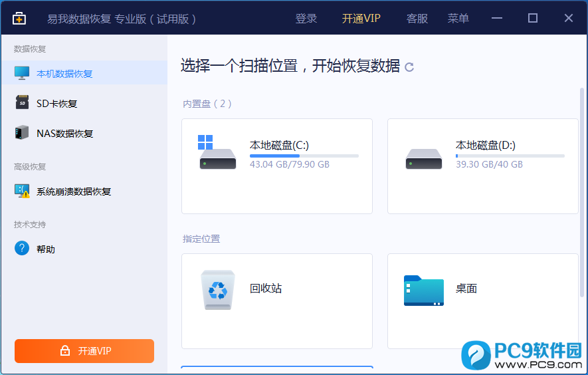Open 客服 customer service
Image resolution: width=588 pixels, height=375 pixels.
pyautogui.click(x=417, y=19)
